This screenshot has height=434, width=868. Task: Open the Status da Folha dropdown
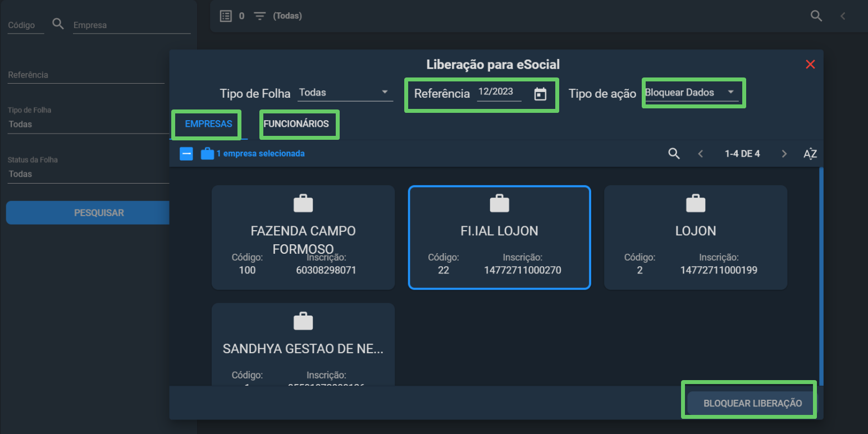coord(88,174)
